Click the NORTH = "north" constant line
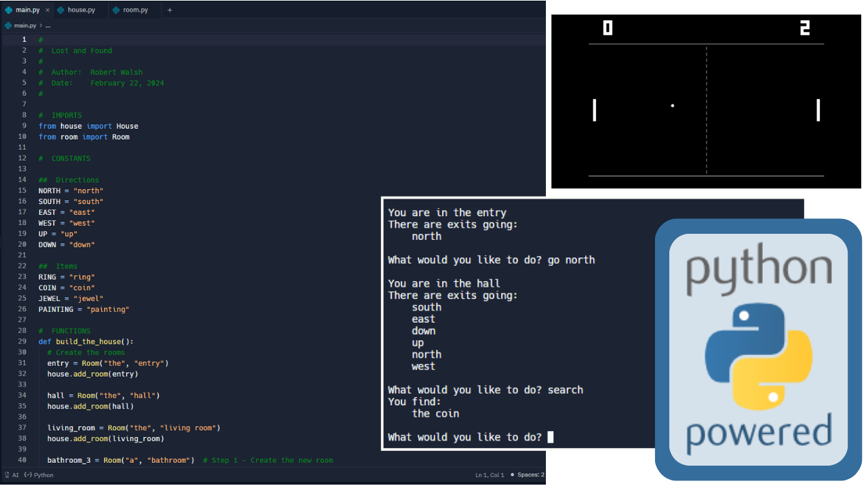This screenshot has height=488, width=868. (71, 191)
